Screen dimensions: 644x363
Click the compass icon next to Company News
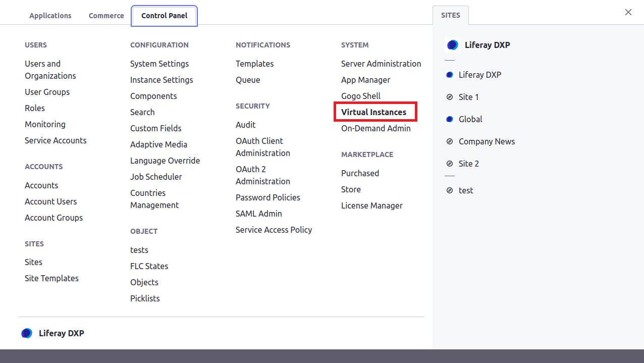click(x=450, y=141)
